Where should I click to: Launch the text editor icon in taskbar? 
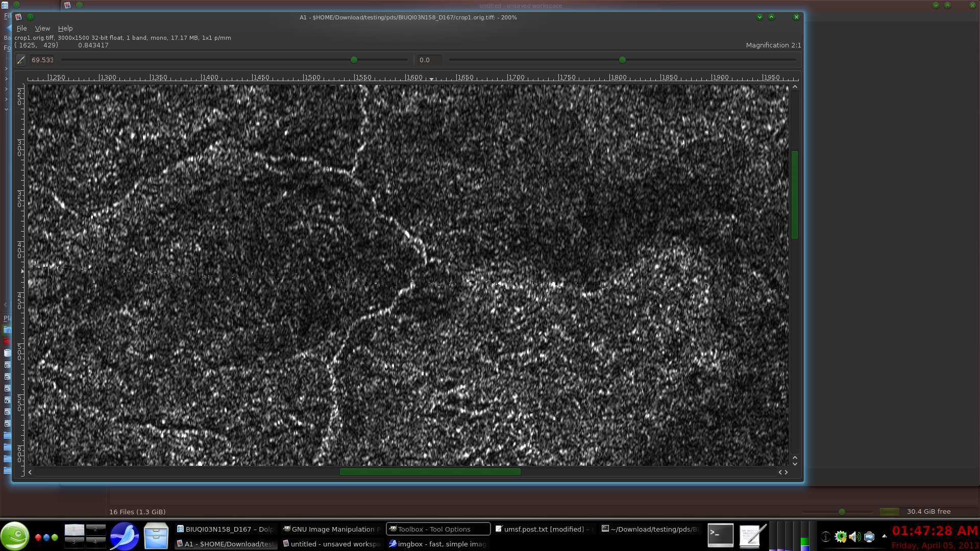pos(753,536)
